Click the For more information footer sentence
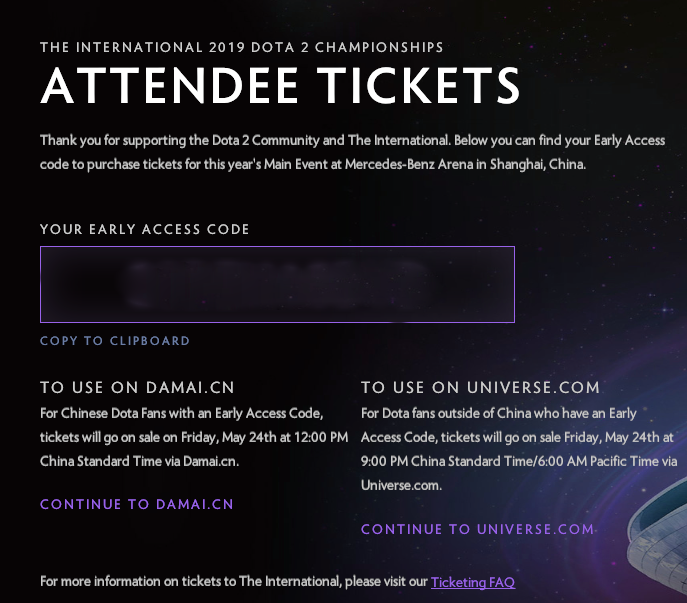This screenshot has height=603, width=687. (277, 582)
